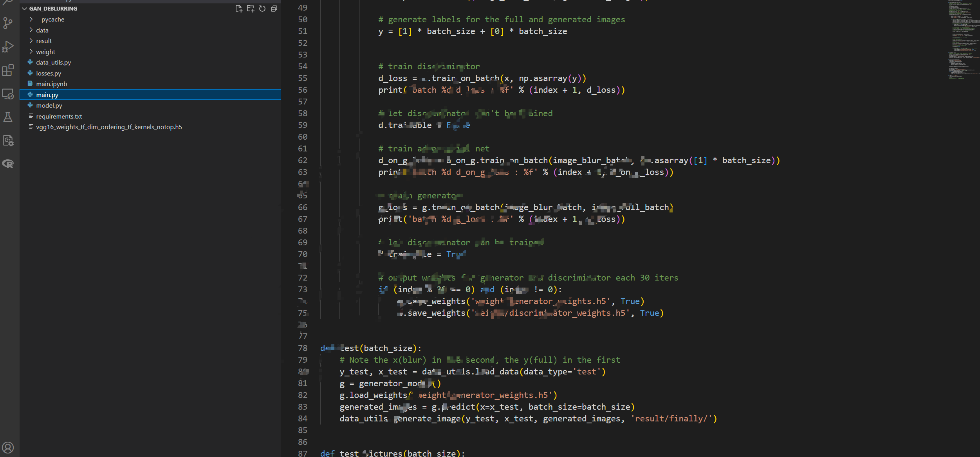
Task: Expand the __pycache__ folder
Action: (52, 20)
